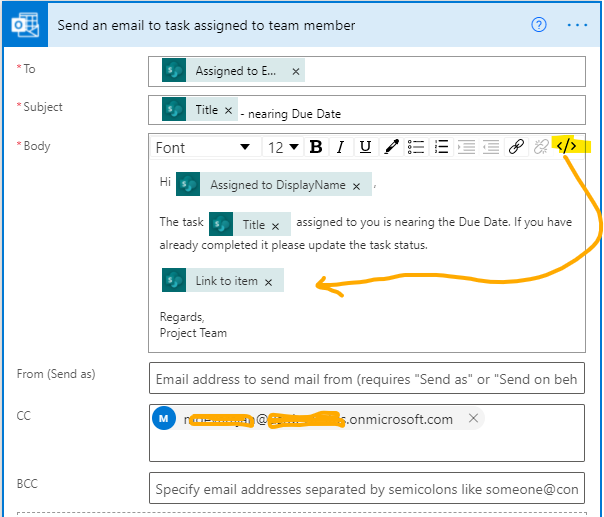
Task: Switch to code view with </> icon
Action: 567,146
